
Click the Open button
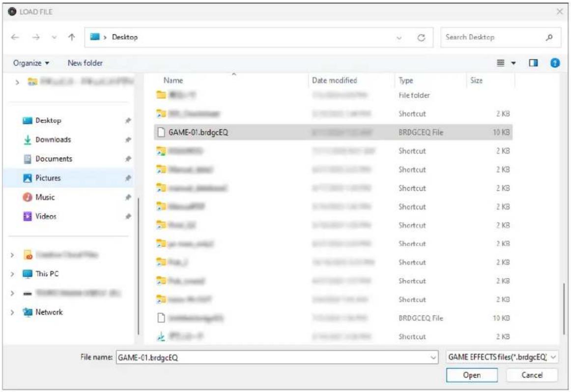point(472,375)
